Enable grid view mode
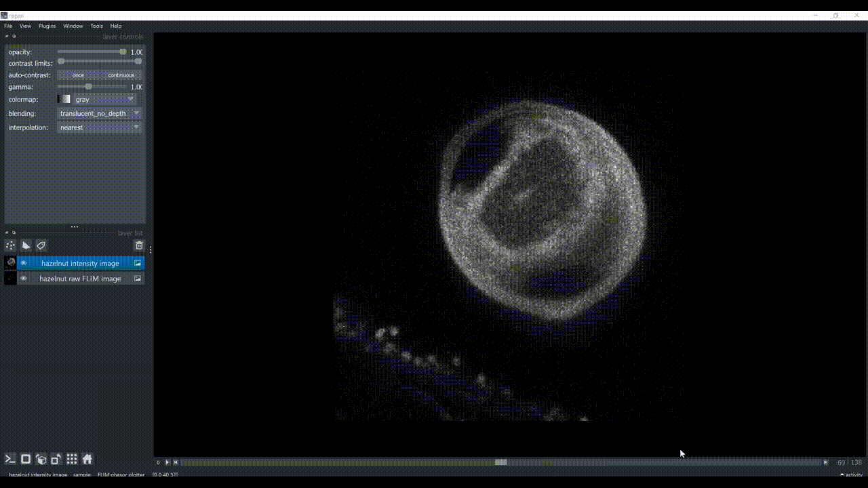Screen dimensions: 868x488 click(x=72, y=459)
